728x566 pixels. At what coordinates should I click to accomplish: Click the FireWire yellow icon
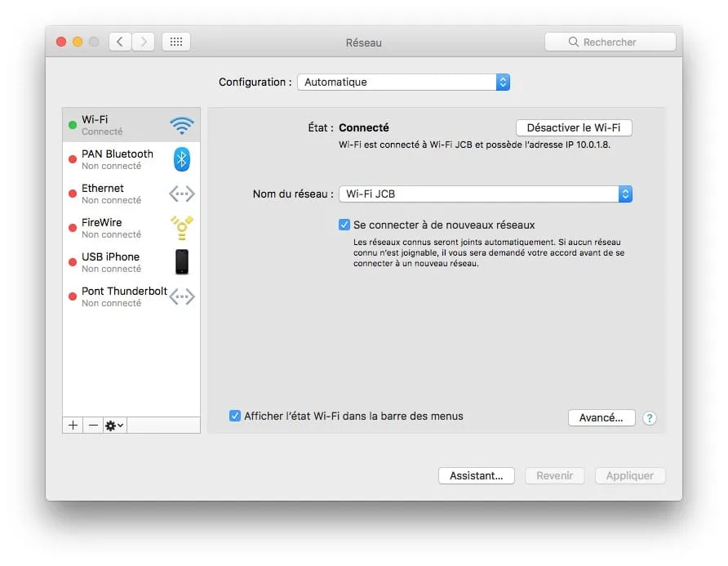181,228
